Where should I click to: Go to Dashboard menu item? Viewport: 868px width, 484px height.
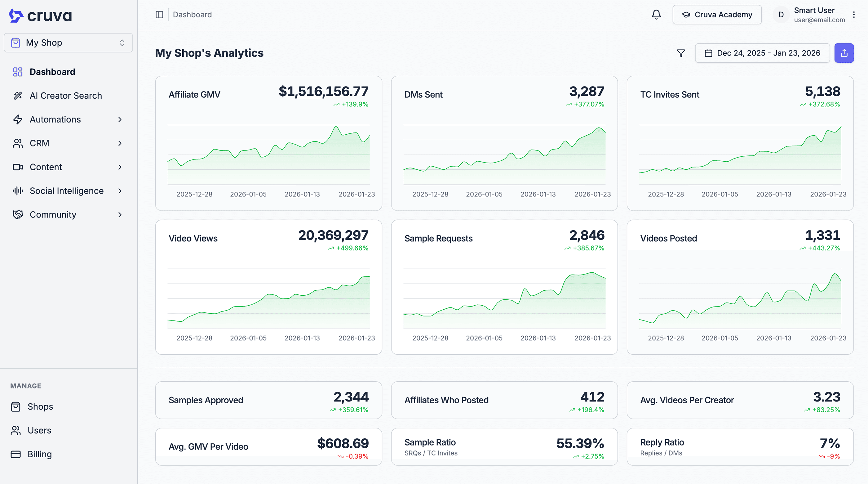tap(52, 72)
